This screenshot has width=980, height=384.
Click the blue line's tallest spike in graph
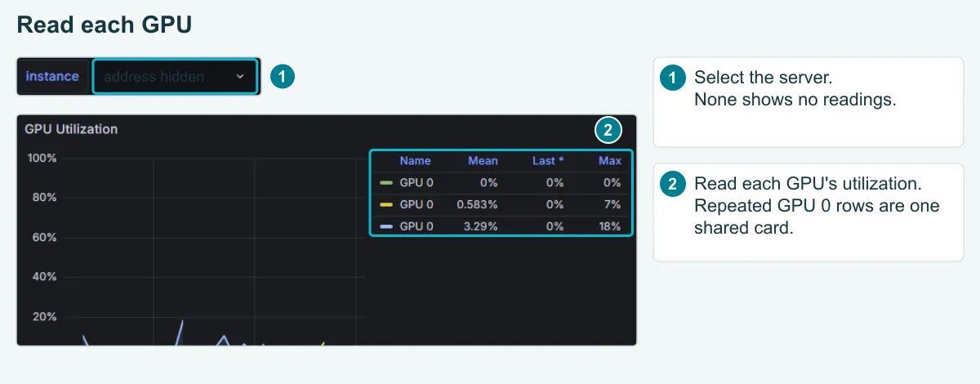(x=181, y=321)
